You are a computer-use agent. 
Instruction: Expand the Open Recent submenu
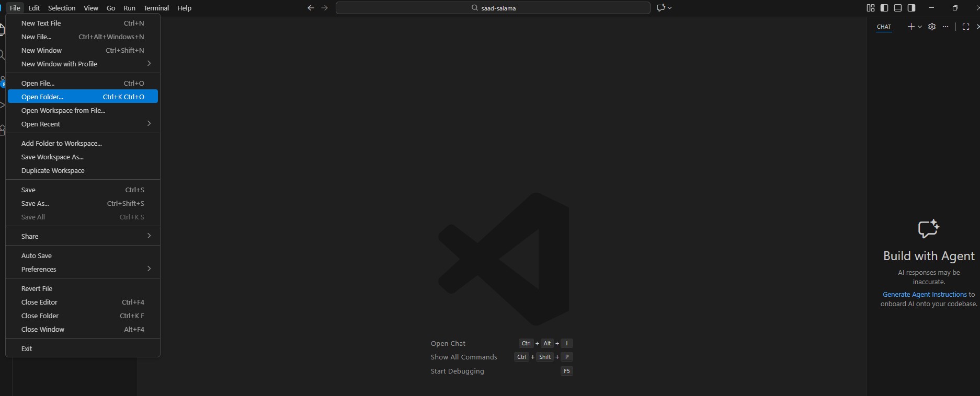pyautogui.click(x=83, y=124)
